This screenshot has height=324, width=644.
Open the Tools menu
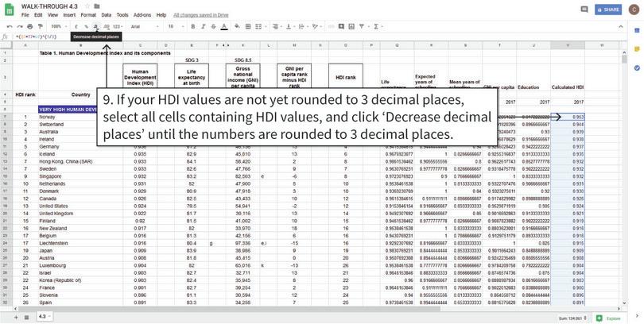[122, 15]
